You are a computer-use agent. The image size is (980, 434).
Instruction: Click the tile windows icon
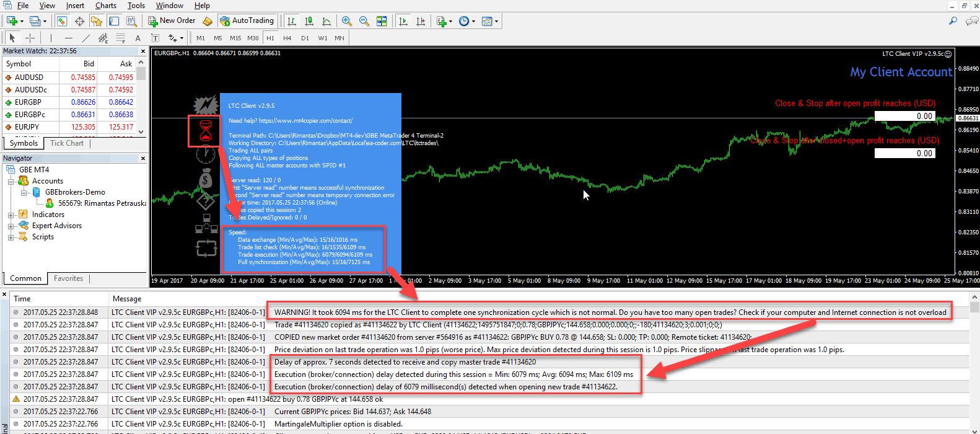click(382, 21)
